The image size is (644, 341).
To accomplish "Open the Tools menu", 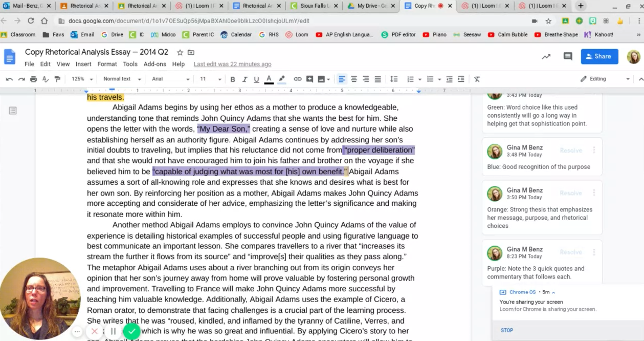I will [x=130, y=64].
